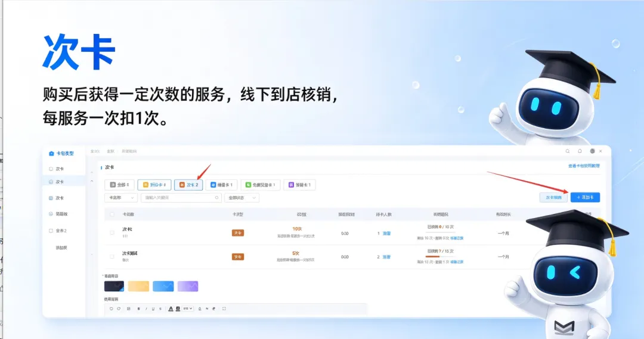
Task: Click the 7/15 write-off progress bar
Action: 440,257
